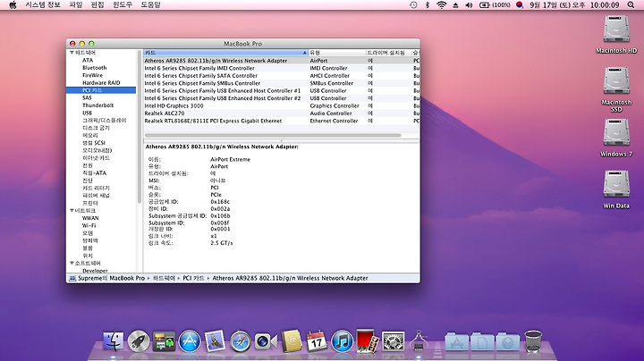Click the sidebar vertical scrollbar
644x361 pixels.
coord(140,127)
